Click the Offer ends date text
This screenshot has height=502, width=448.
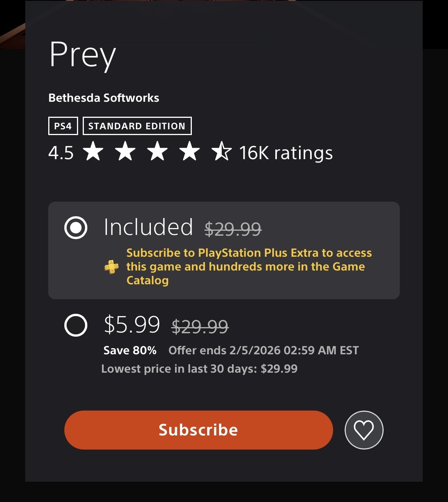point(263,350)
